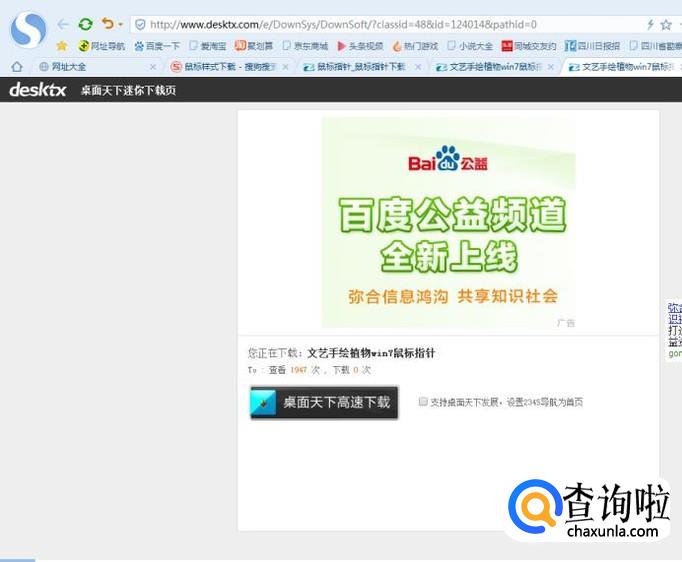
Task: Open the 热门游戏 bookmark
Action: [415, 46]
